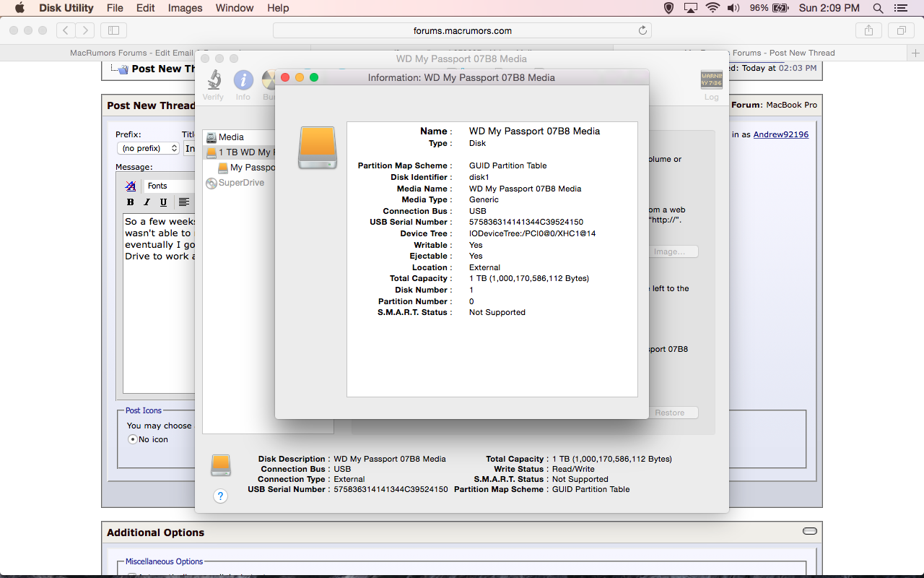The image size is (924, 578).
Task: Open the Log icon in Disk Utility toolbar
Action: 712,80
